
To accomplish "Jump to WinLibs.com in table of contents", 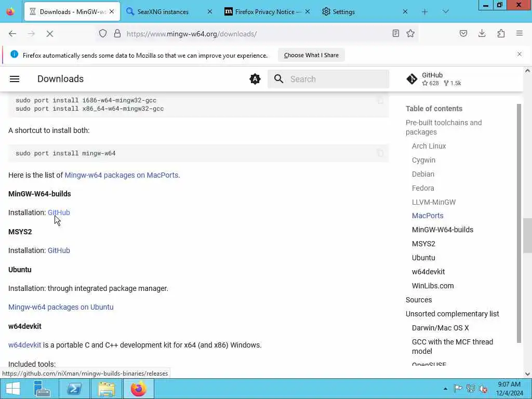I will [x=433, y=286].
